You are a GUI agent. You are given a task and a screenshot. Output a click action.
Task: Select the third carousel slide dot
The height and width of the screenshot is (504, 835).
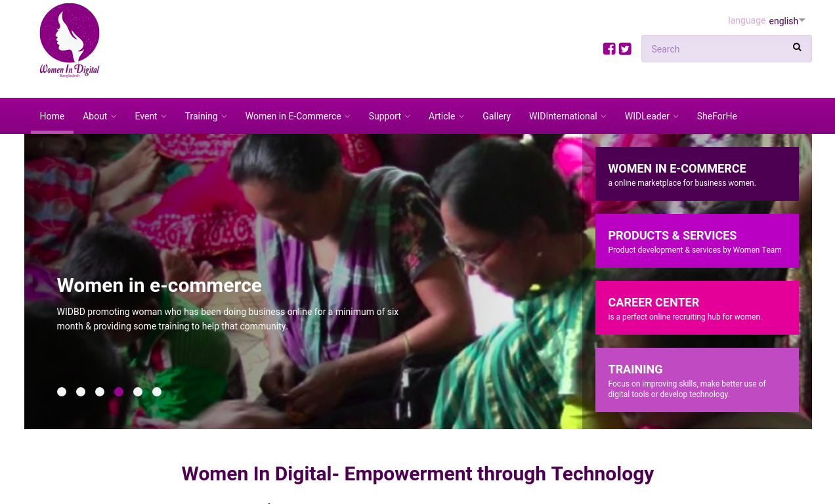[x=100, y=392]
